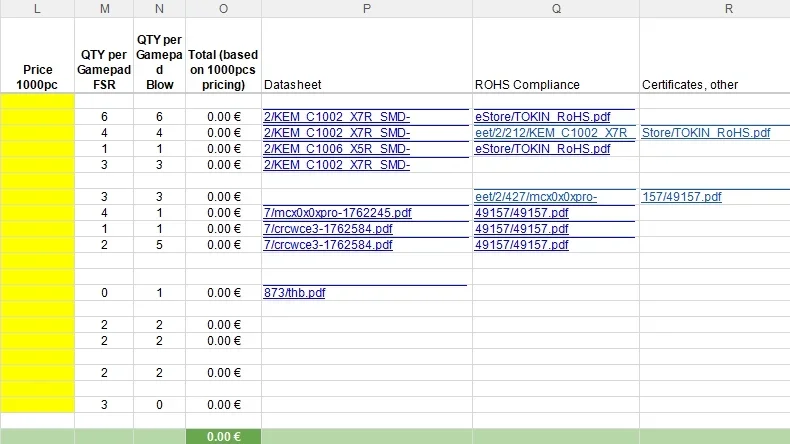Select column P header

[x=367, y=9]
